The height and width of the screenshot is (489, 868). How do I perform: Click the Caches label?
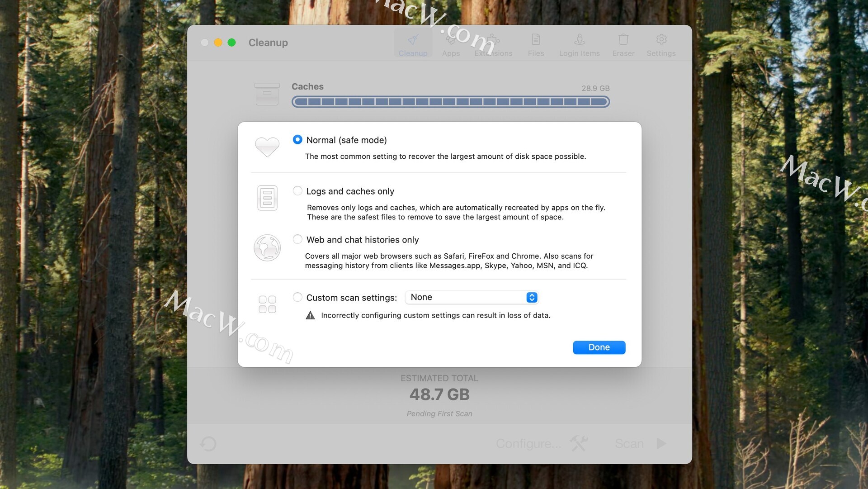307,86
